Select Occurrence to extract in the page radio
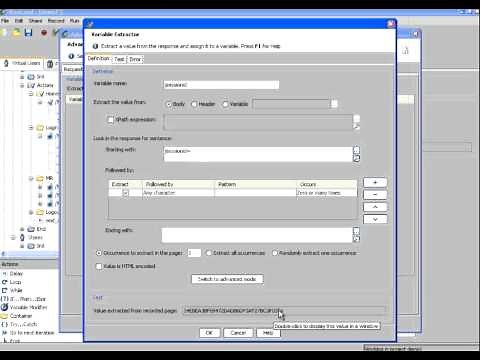Screen dimensions: 480x360 tap(99, 253)
